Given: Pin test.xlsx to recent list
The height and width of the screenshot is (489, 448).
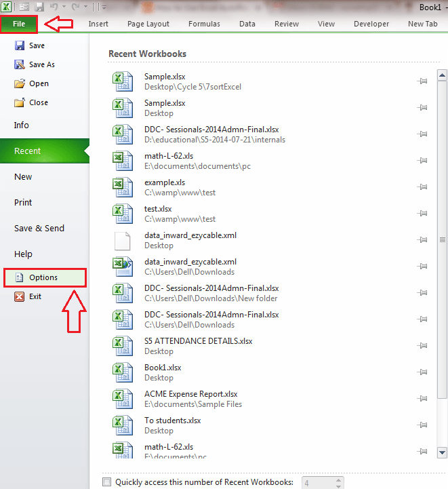Looking at the screenshot, I should (422, 214).
